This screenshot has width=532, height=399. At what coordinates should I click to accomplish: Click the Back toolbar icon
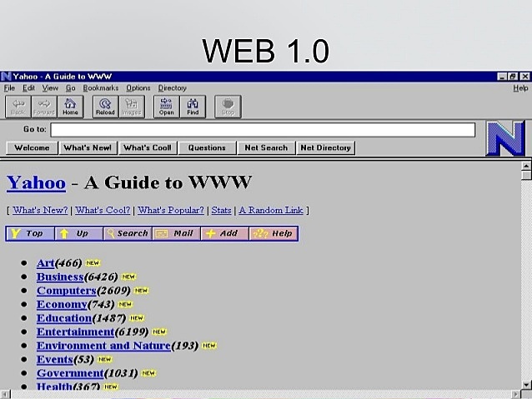point(18,107)
